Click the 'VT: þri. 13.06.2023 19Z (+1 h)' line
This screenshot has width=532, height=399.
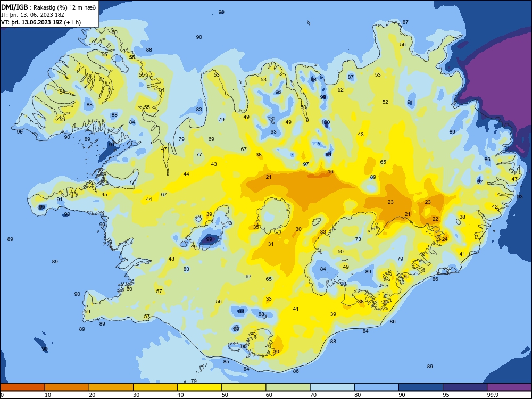41,22
